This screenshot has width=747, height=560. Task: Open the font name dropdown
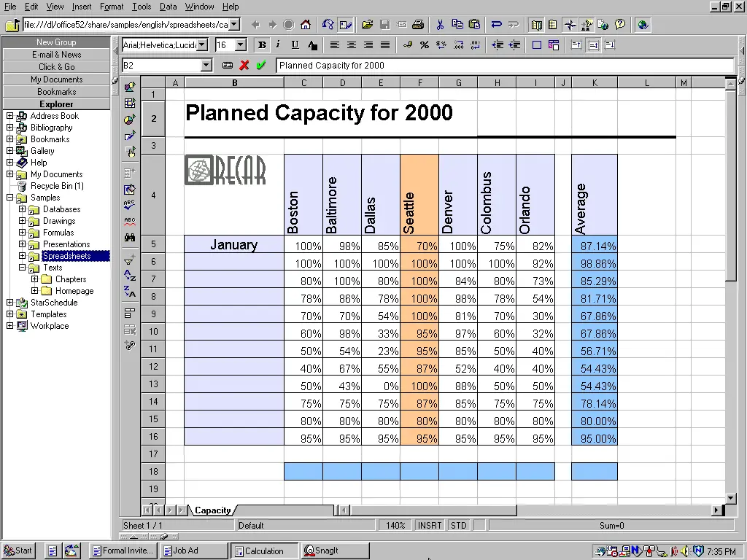click(x=202, y=45)
